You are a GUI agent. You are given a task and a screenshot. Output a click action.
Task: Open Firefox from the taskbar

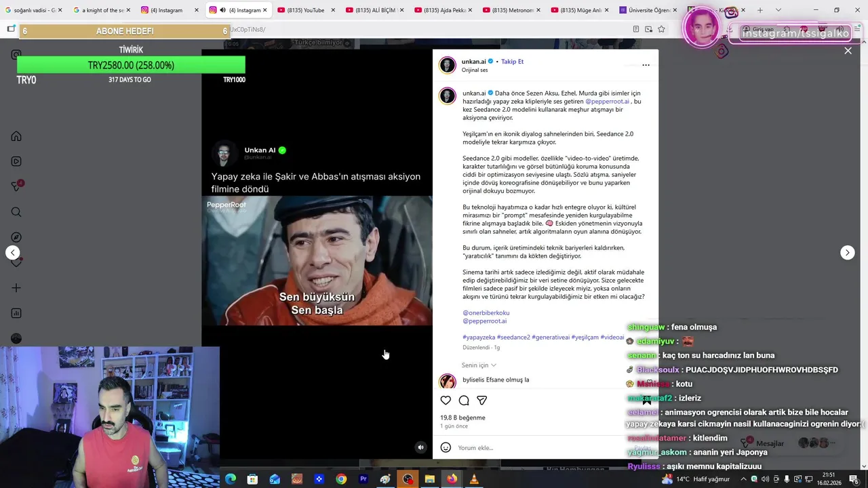tap(452, 479)
